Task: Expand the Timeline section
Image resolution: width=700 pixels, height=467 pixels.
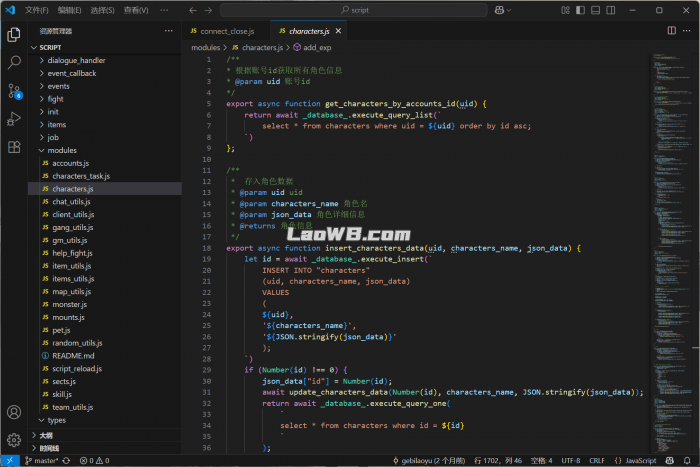Action: (x=105, y=448)
